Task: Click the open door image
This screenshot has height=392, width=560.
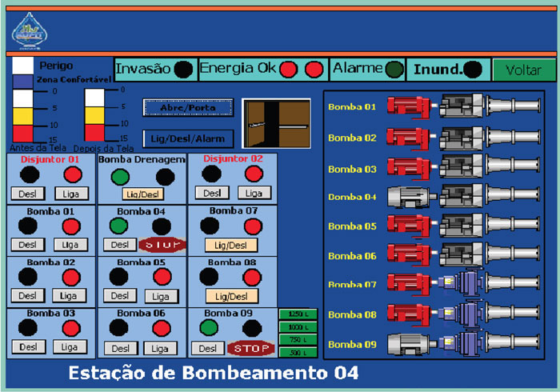Action: 275,124
